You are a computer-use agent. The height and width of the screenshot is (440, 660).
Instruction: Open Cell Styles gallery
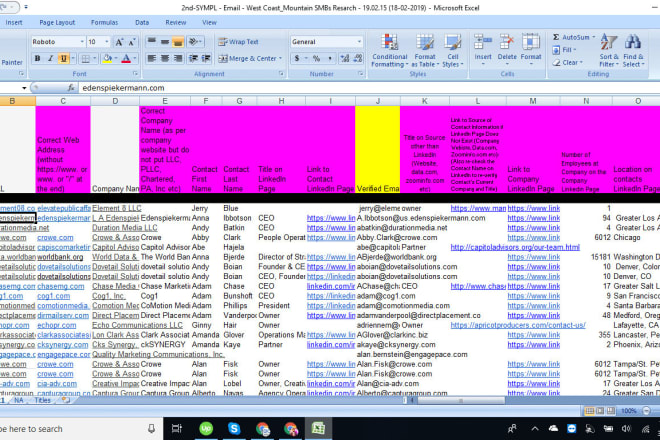(x=452, y=51)
